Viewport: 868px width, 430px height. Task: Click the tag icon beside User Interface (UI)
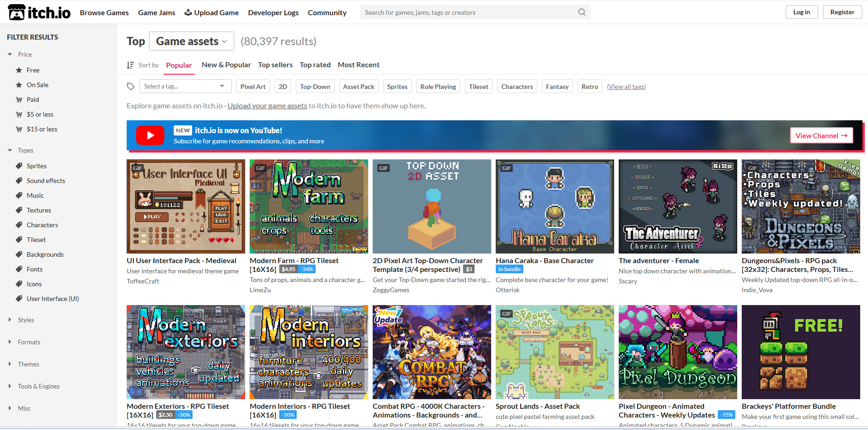point(19,299)
